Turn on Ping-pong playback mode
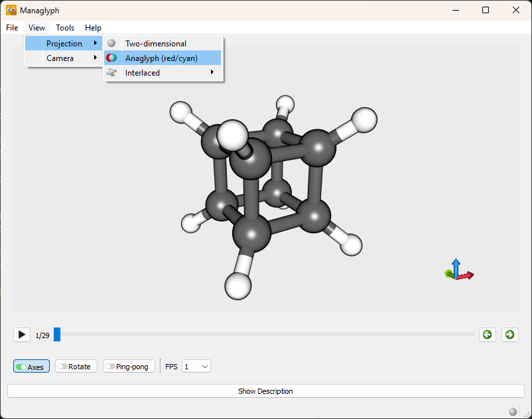 click(129, 367)
